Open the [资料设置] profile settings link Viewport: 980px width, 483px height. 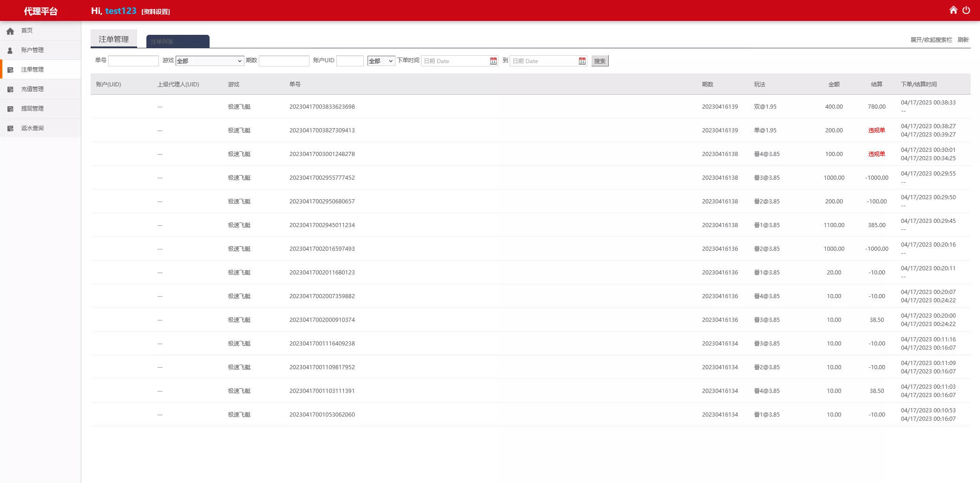156,12
